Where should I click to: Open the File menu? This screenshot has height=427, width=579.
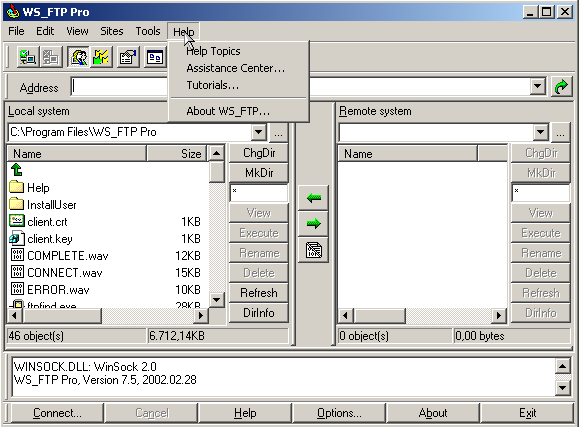tap(16, 31)
